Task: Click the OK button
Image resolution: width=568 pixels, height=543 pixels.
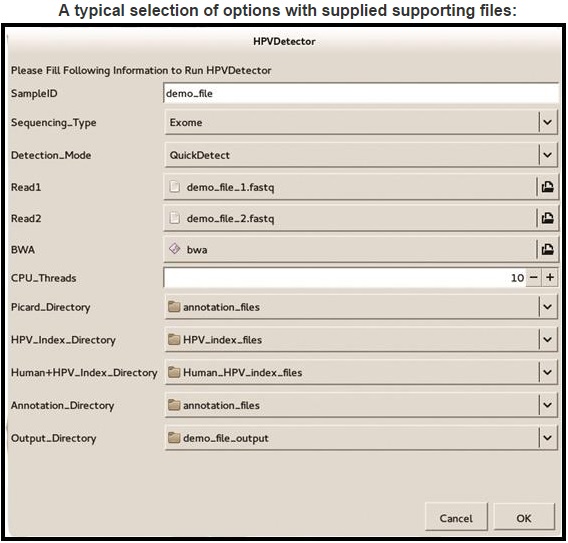Action: [x=524, y=518]
